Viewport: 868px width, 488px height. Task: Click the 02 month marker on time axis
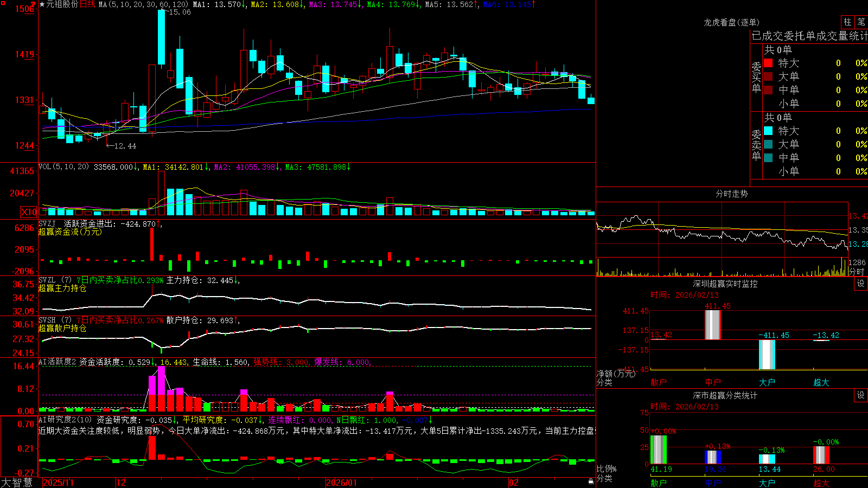tap(513, 483)
